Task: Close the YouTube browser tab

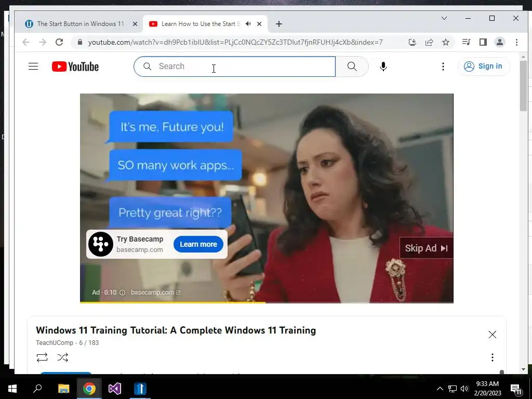Action: pyautogui.click(x=259, y=24)
